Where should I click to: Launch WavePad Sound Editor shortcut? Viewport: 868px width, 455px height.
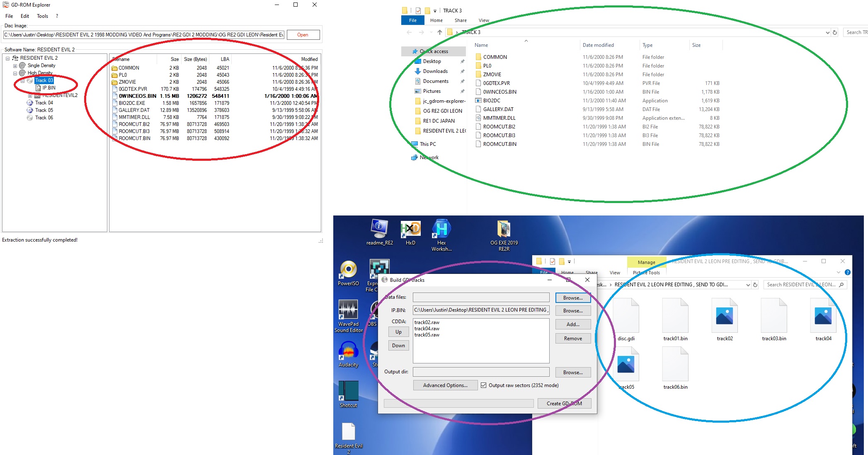click(x=348, y=316)
